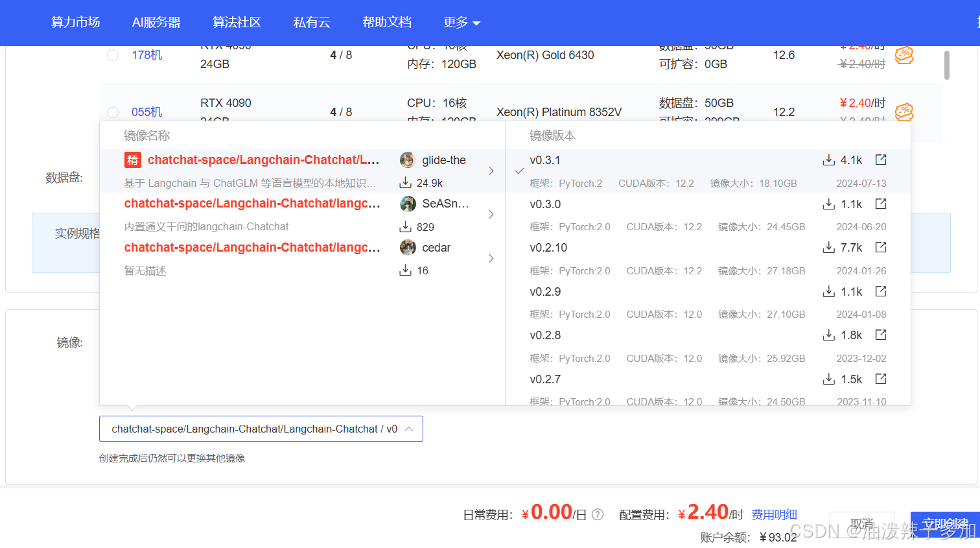
Task: Select image version v0.2.8
Action: point(545,335)
